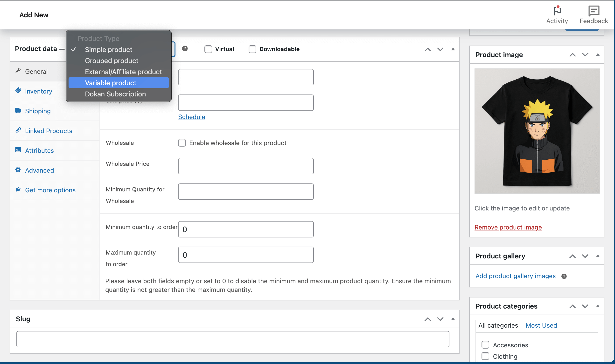Choose External/Affiliate product option
The image size is (615, 364).
(x=119, y=72)
